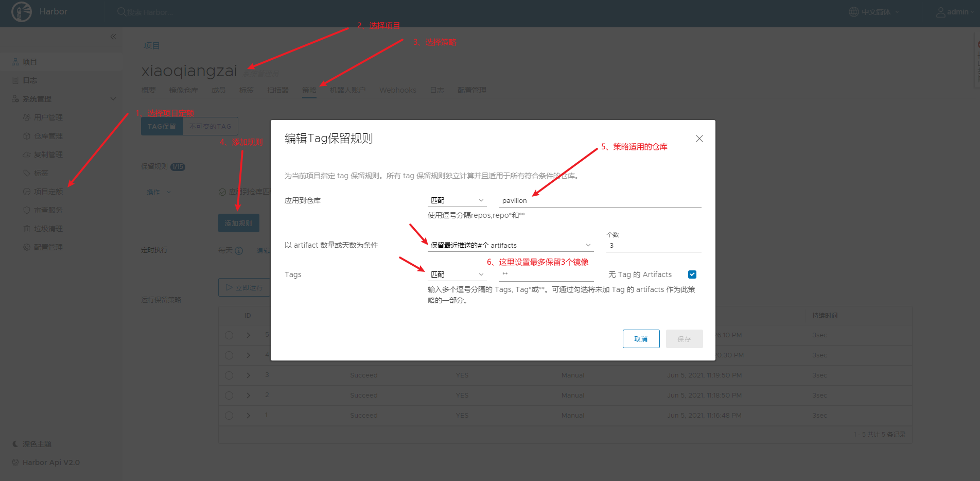
Task: Switch to the 扫描器 tab
Action: point(278,90)
